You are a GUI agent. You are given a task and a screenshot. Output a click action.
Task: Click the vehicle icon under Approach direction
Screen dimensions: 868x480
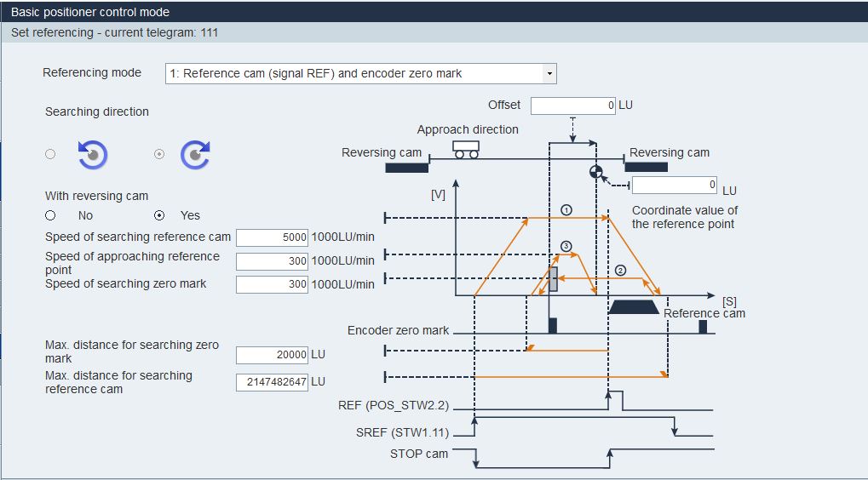(x=466, y=149)
